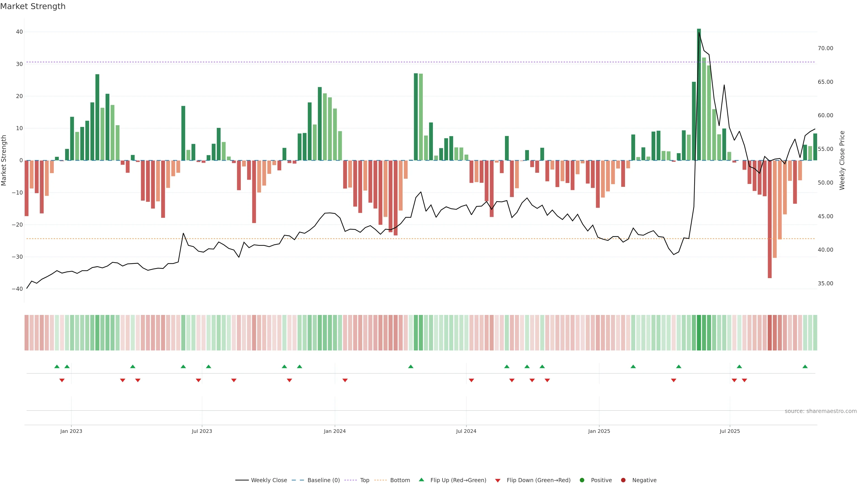Viewport: 868px width, 488px height.
Task: Click the source: sharemaestro.com text
Action: (821, 411)
